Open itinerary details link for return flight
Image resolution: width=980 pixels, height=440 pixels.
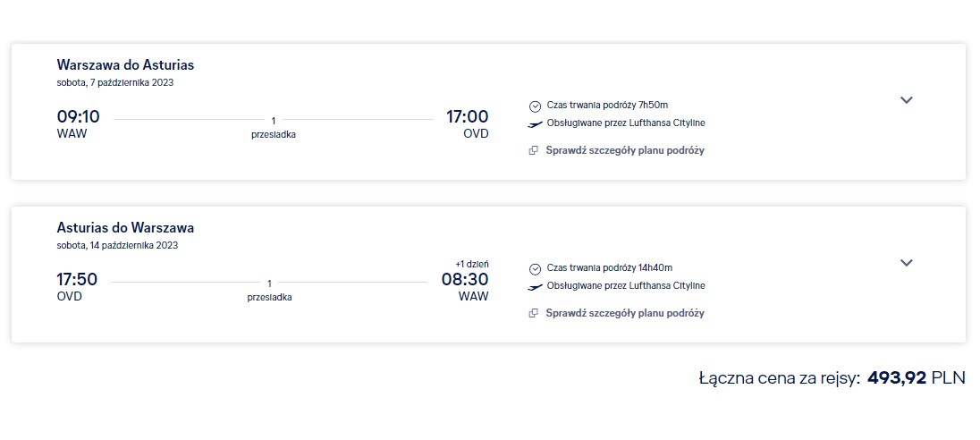[x=625, y=313]
